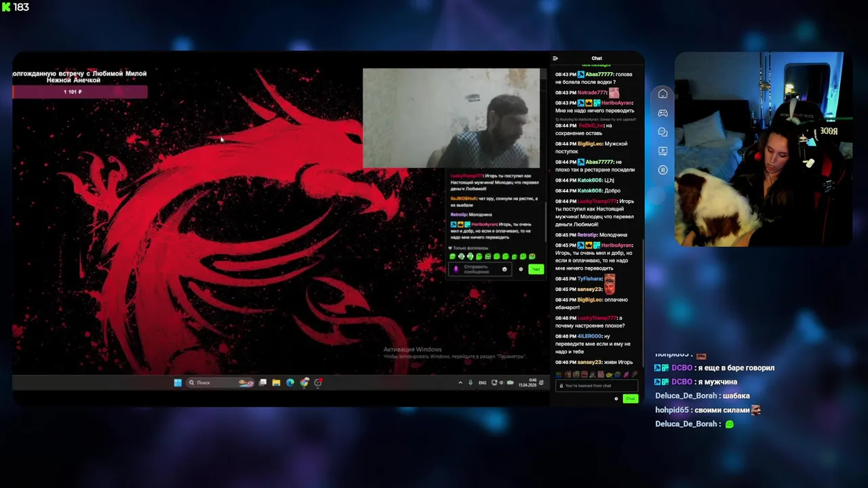Screen dimensions: 868x488
Task: Open Task View icon on taskbar
Action: [262, 382]
